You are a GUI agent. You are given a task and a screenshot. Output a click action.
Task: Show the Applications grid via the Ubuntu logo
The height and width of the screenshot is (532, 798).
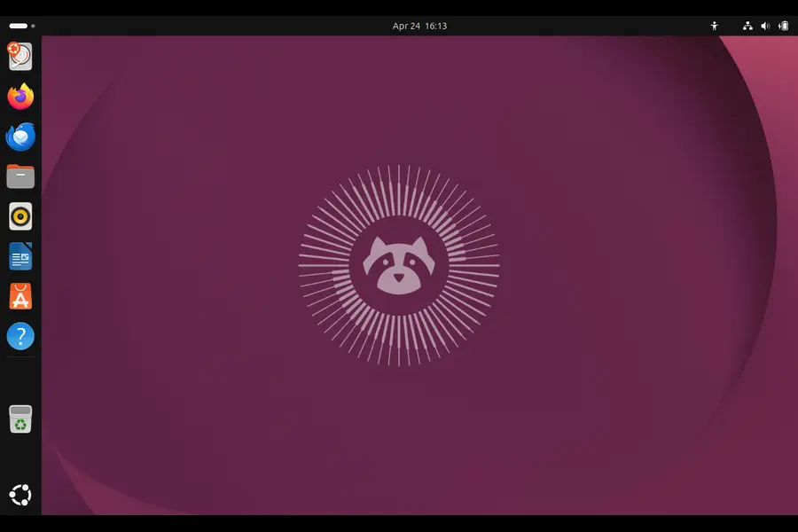point(20,494)
